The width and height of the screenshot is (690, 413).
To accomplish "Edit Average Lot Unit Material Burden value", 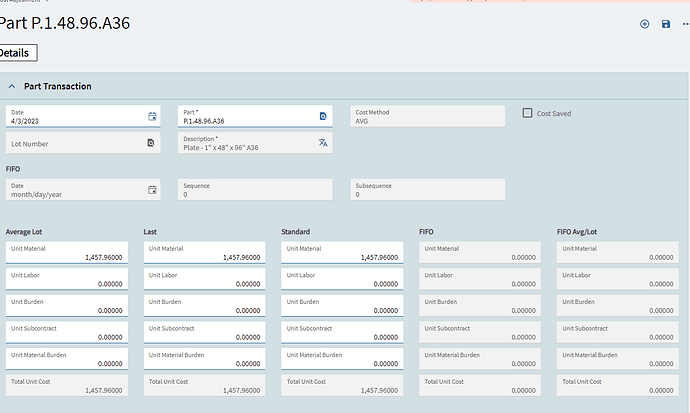I will click(67, 359).
